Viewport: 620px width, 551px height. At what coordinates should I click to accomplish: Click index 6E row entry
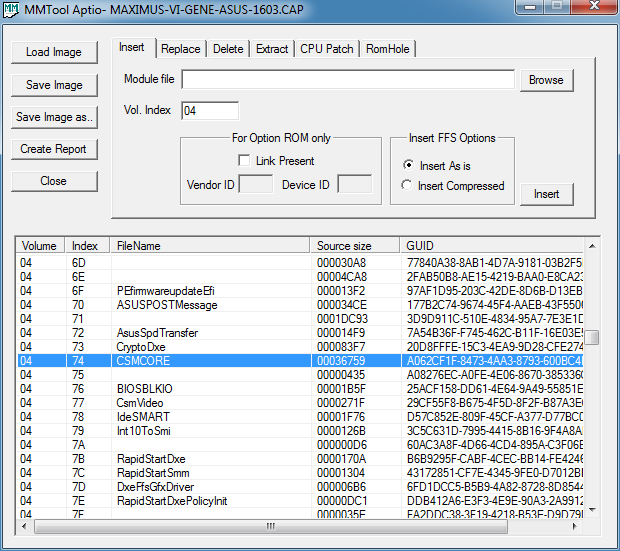click(x=78, y=277)
